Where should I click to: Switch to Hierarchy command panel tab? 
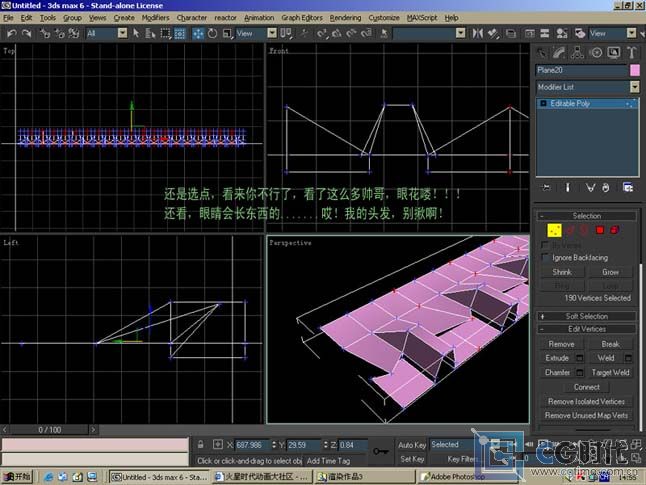[577, 53]
